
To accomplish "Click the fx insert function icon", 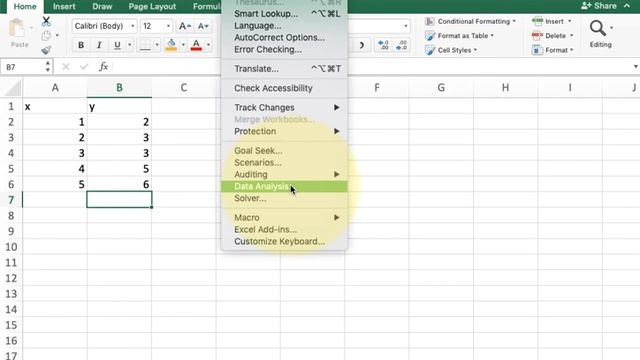I will click(104, 67).
